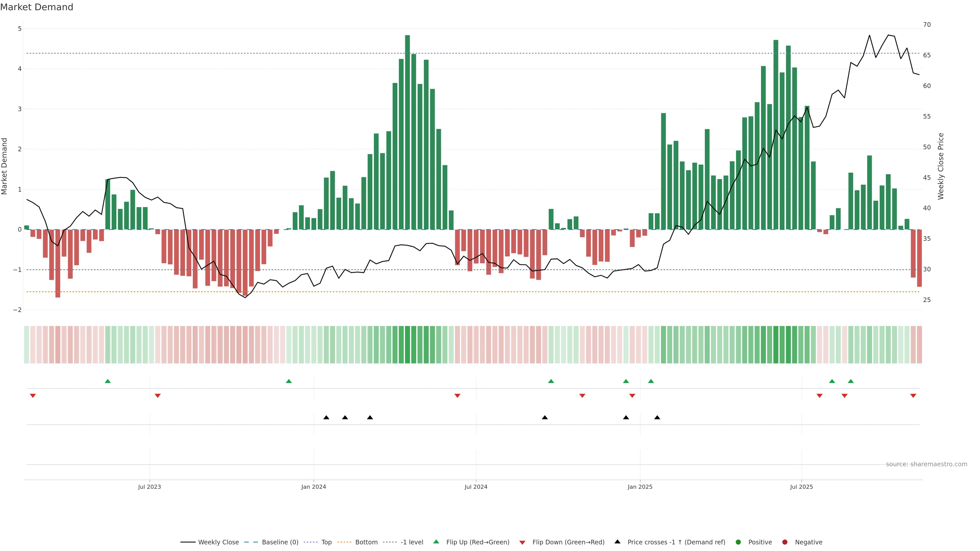Click first green flip-up marker before Jul 2023

pyautogui.click(x=108, y=381)
